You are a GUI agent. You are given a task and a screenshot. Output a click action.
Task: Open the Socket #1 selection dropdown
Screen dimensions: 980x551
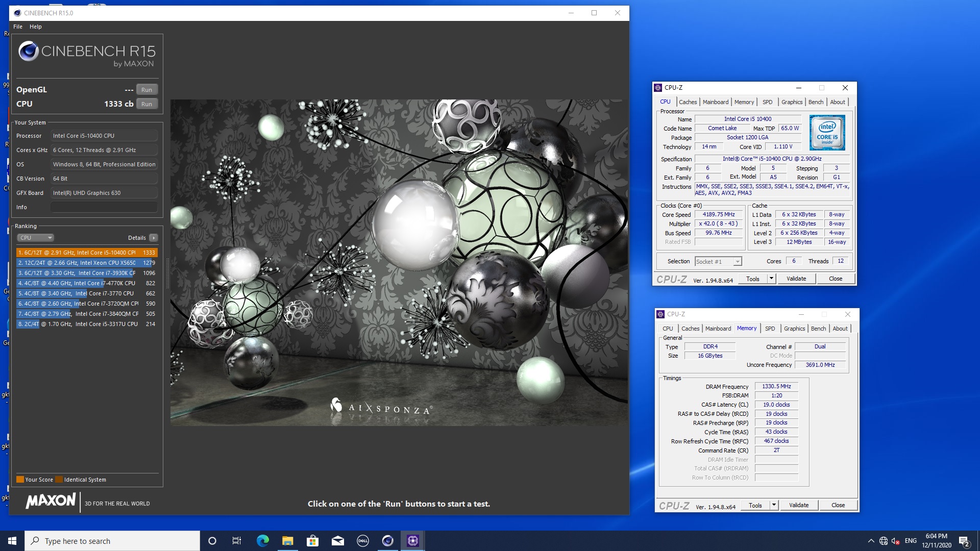point(718,262)
